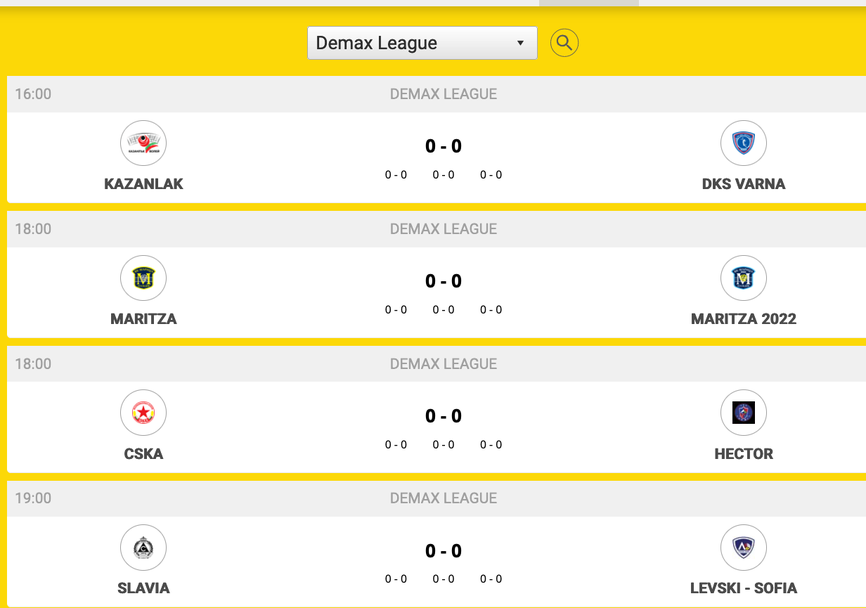Viewport: 866px width, 608px height.
Task: Open the KAZANLAK team name link
Action: (143, 184)
